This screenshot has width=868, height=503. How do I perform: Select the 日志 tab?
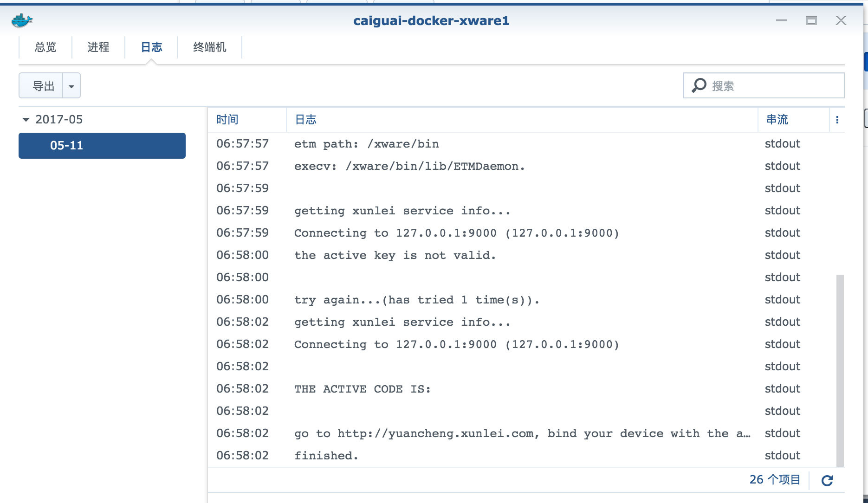pyautogui.click(x=151, y=47)
